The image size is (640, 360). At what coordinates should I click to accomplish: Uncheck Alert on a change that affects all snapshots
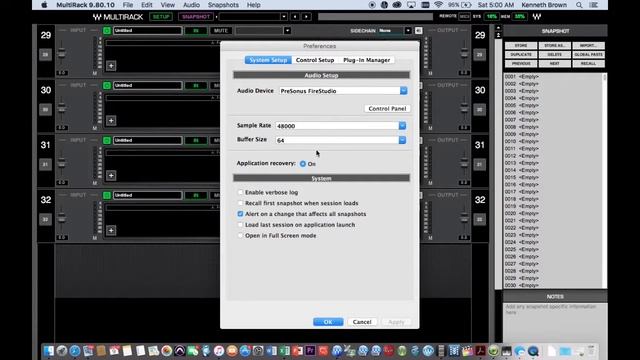[240, 214]
